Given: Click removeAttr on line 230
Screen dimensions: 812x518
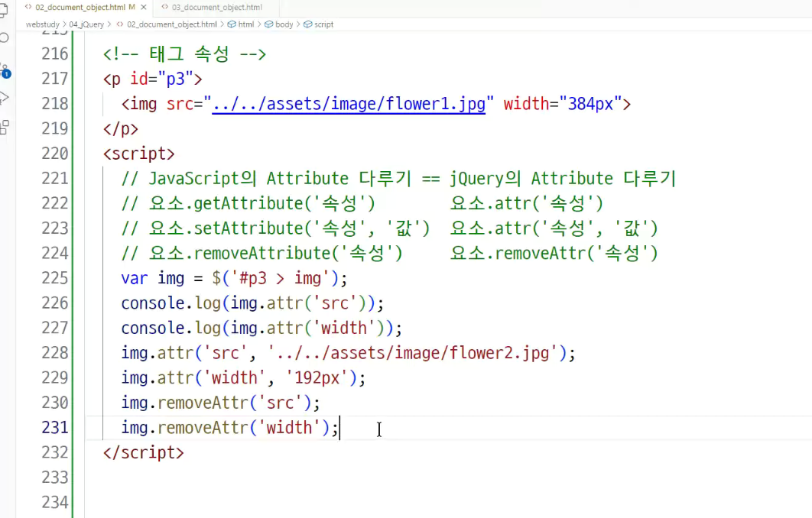Looking at the screenshot, I should click(x=203, y=403).
